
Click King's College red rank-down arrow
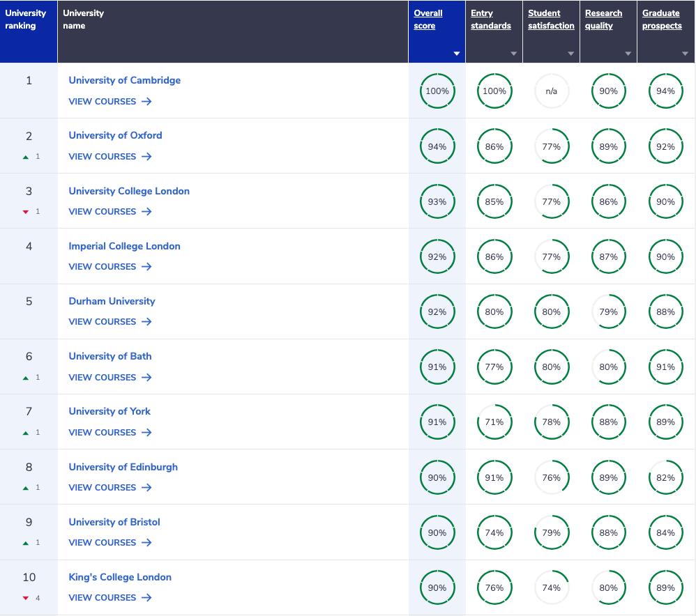point(26,598)
